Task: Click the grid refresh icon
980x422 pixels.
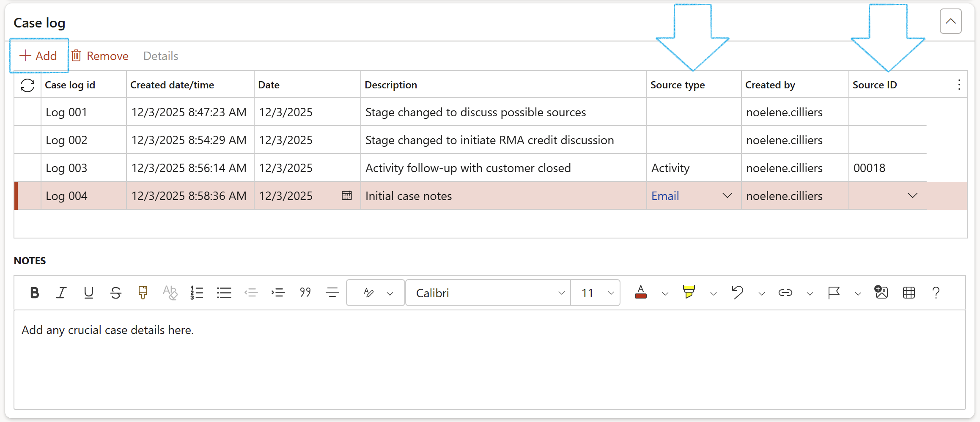Action: [x=27, y=85]
